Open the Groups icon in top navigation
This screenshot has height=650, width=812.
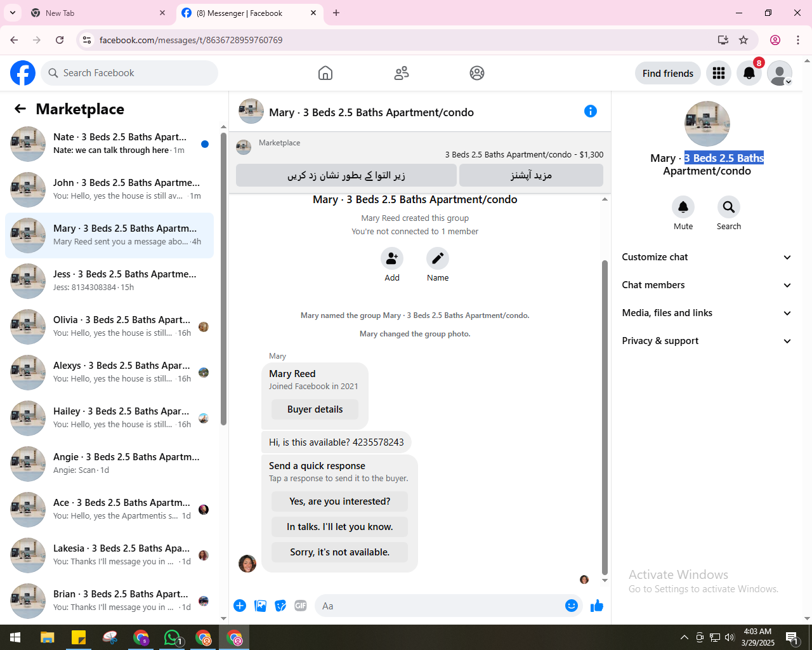[x=477, y=73]
